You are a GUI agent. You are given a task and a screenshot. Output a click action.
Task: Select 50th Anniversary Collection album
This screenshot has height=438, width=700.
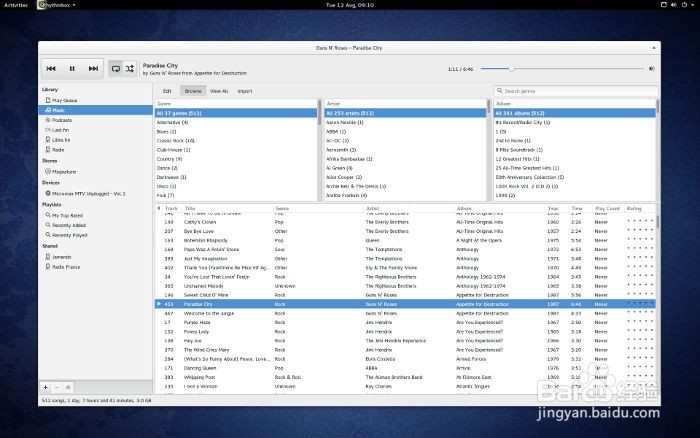(x=575, y=177)
